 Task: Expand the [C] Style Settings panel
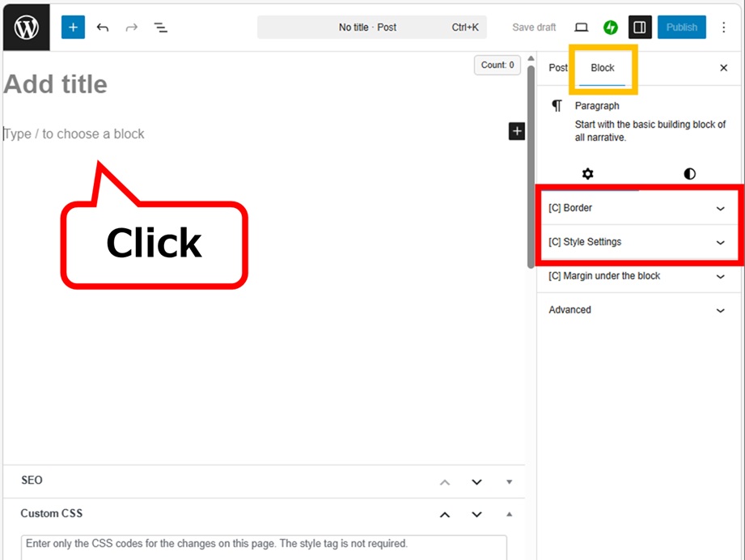[x=638, y=242]
